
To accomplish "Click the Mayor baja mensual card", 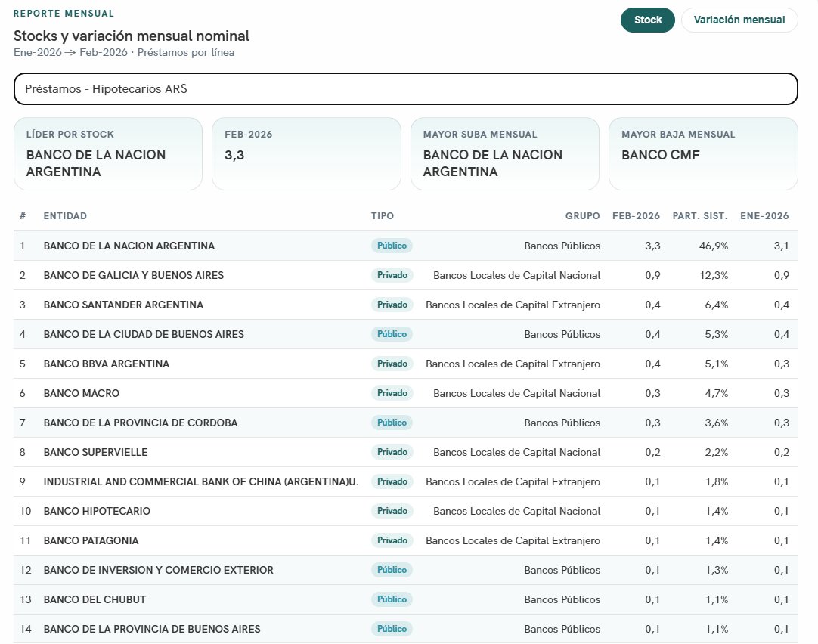I will [703, 154].
